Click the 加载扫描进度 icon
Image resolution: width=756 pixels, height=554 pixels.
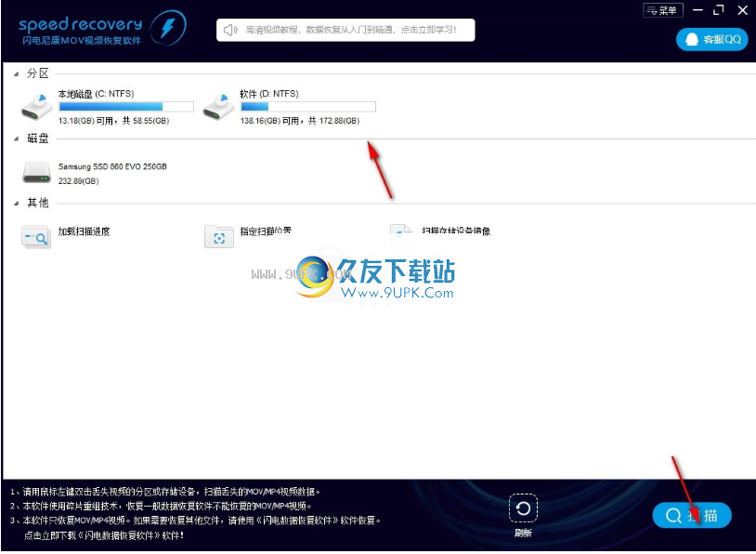coord(36,237)
